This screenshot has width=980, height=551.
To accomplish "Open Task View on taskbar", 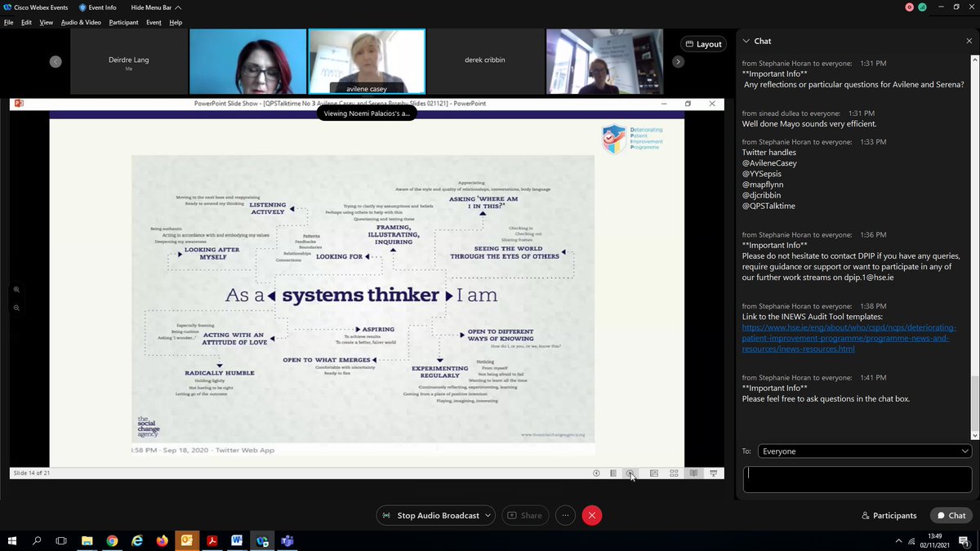I will [61, 540].
